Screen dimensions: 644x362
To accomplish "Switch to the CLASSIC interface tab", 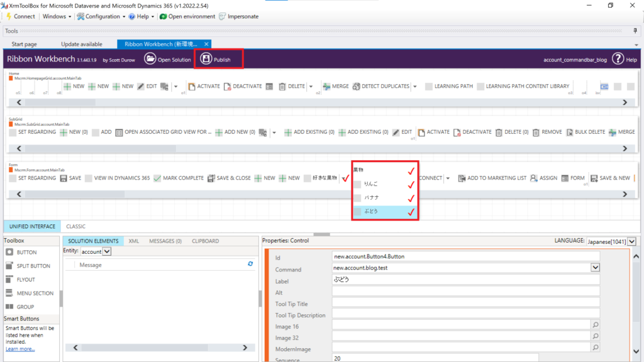I will point(75,226).
